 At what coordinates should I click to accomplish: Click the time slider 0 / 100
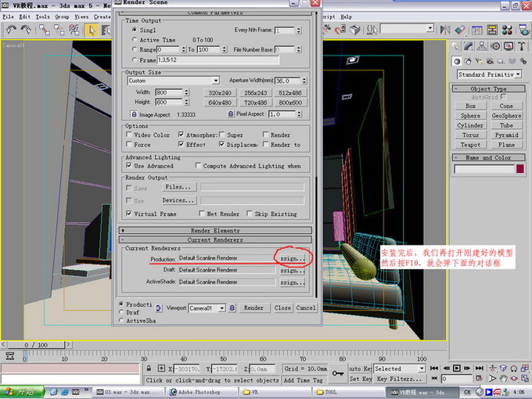pos(36,345)
